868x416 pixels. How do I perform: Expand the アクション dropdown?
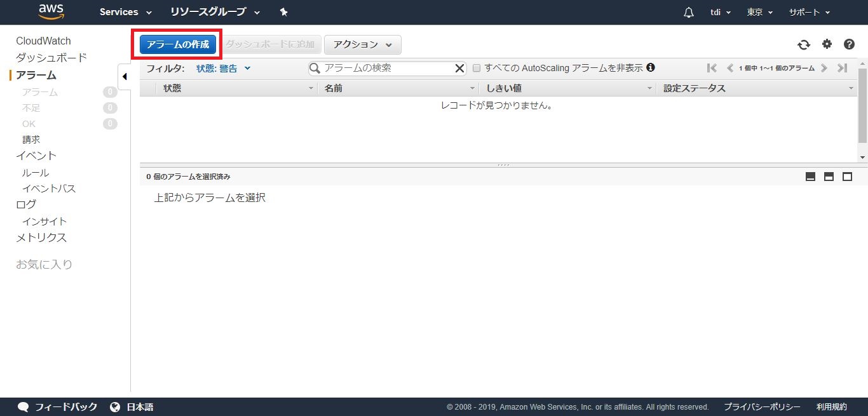coord(362,44)
